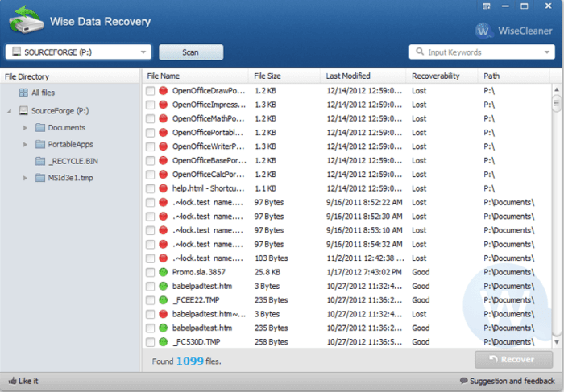Click the settings menu icon in title bar
Screen dimensions: 564x392
pos(486,6)
